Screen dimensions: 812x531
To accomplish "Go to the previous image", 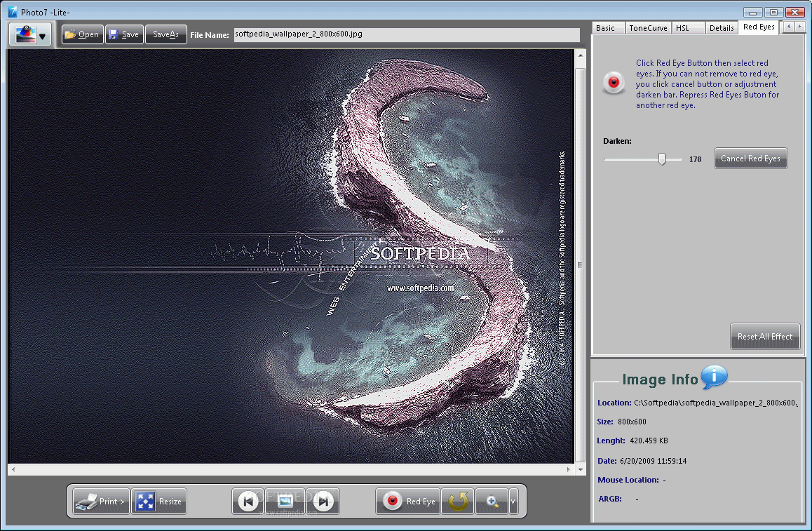I will coord(248,502).
